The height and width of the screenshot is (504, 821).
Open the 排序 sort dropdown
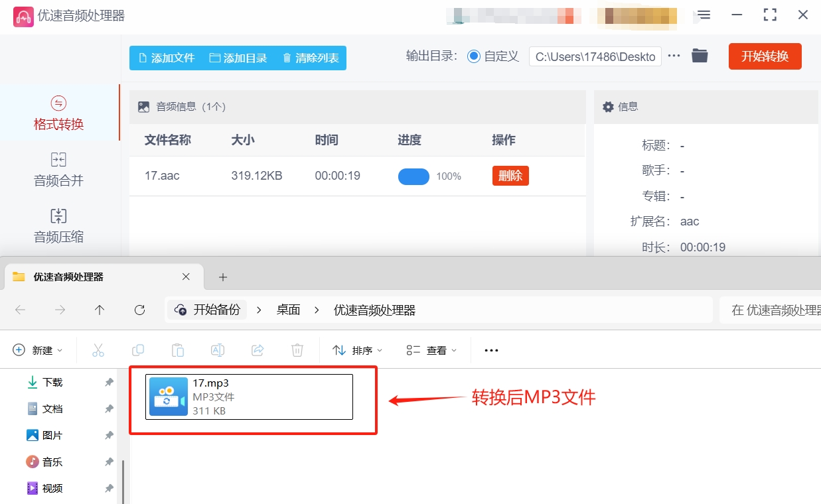click(358, 350)
